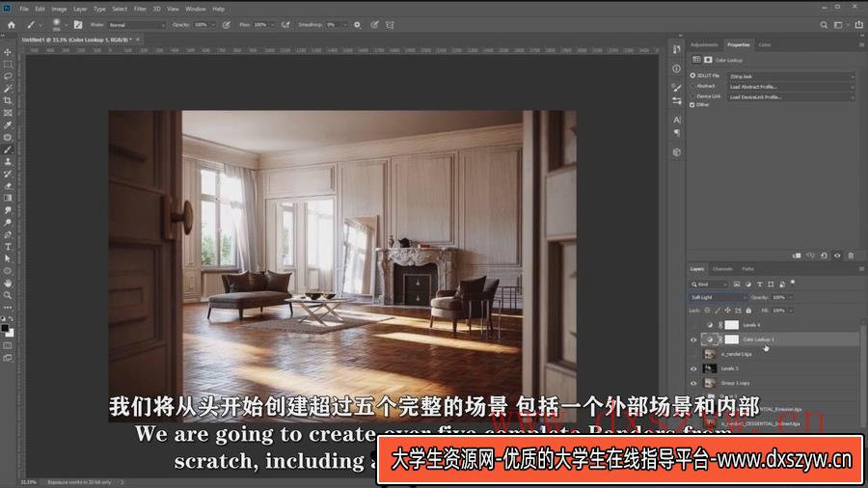Click the foreground color swatch

tap(5, 328)
